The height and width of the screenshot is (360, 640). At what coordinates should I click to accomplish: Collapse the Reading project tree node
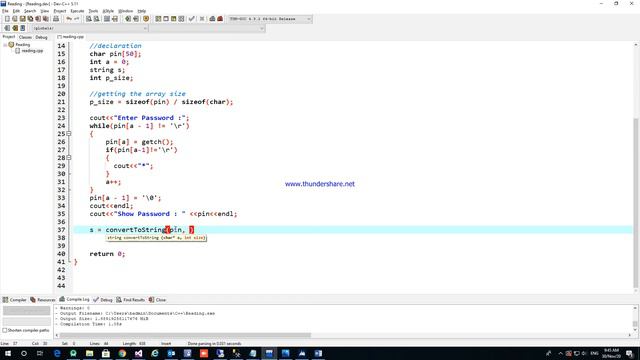coord(5,45)
